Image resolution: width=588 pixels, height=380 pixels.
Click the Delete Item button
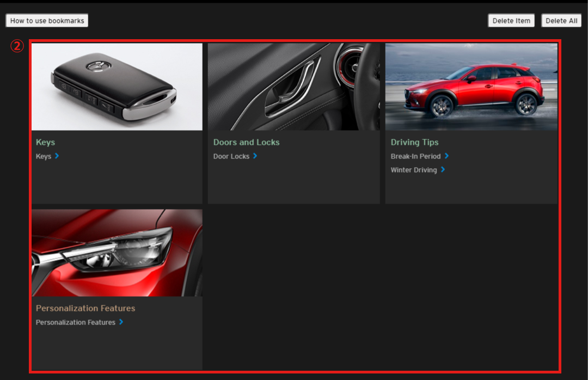pos(511,21)
